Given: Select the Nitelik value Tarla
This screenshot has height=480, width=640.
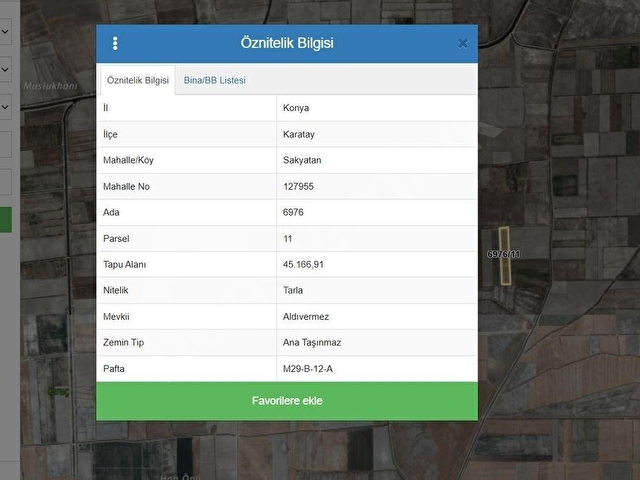Looking at the screenshot, I should pos(293,290).
